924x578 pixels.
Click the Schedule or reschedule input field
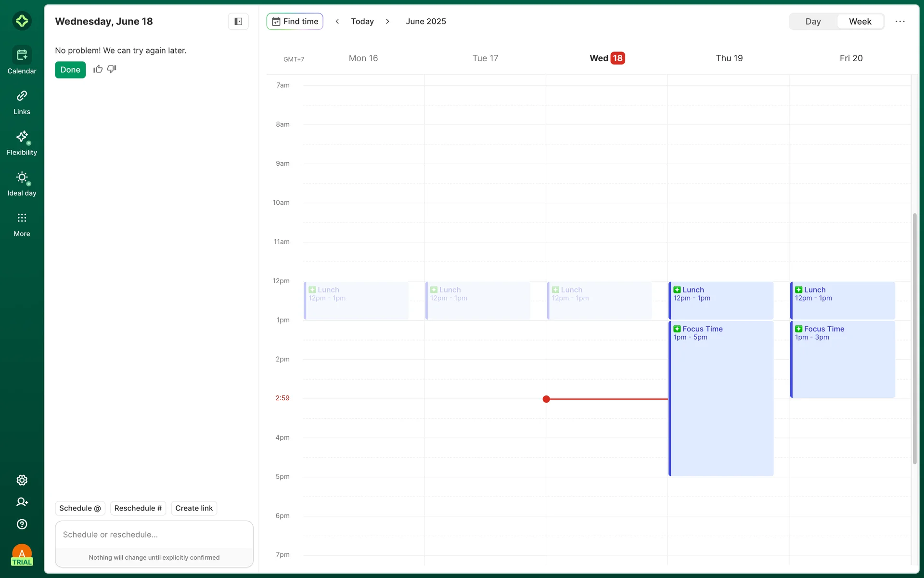coord(154,535)
